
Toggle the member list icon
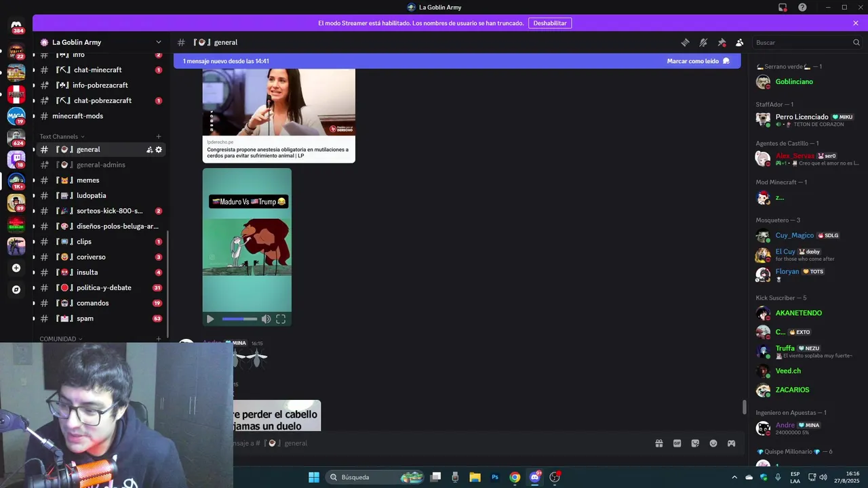coord(740,42)
